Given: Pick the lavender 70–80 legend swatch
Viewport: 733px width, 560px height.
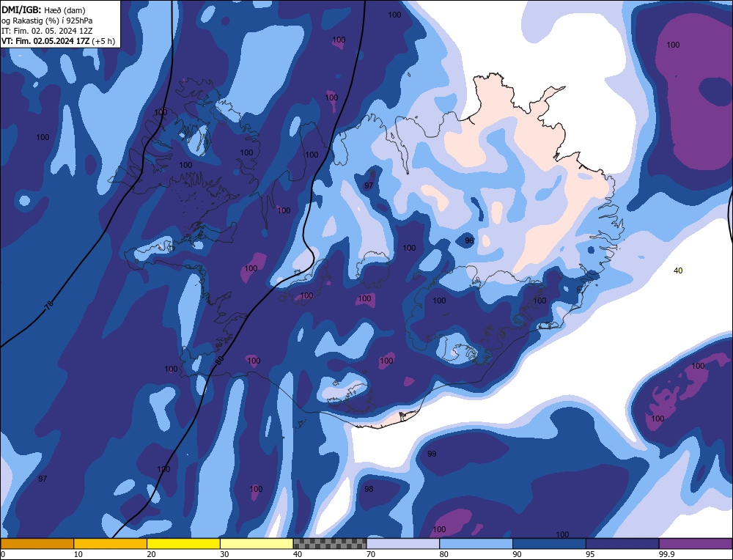Looking at the screenshot, I should (x=403, y=543).
